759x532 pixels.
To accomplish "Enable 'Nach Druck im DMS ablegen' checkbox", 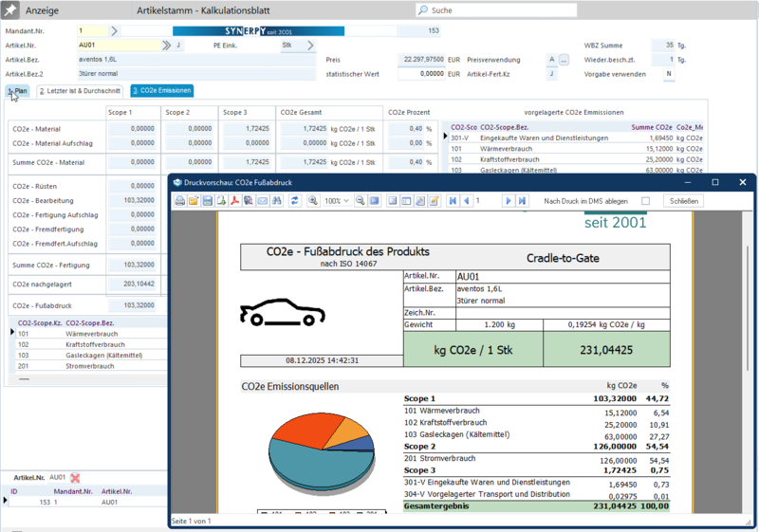I will pos(646,201).
